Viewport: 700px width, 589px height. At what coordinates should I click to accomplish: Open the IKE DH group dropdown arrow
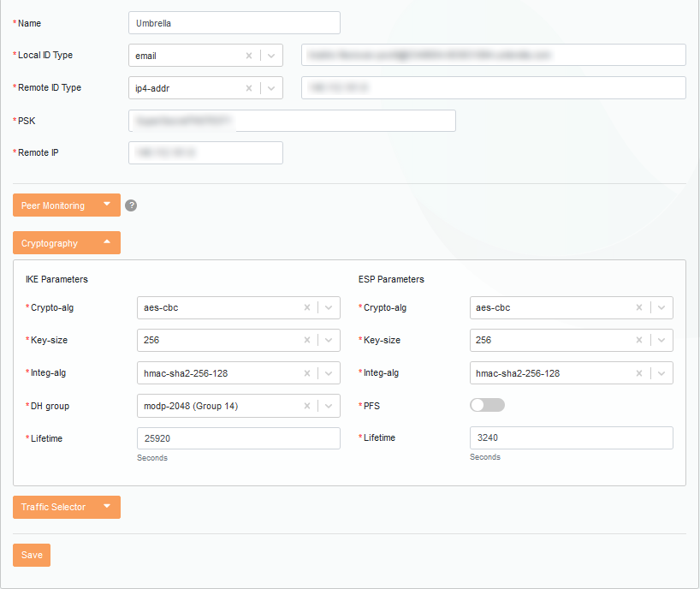(x=329, y=406)
